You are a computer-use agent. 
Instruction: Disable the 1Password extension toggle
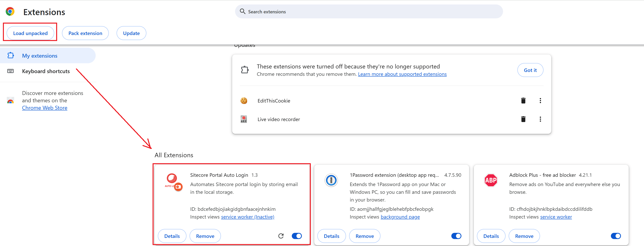(456, 236)
